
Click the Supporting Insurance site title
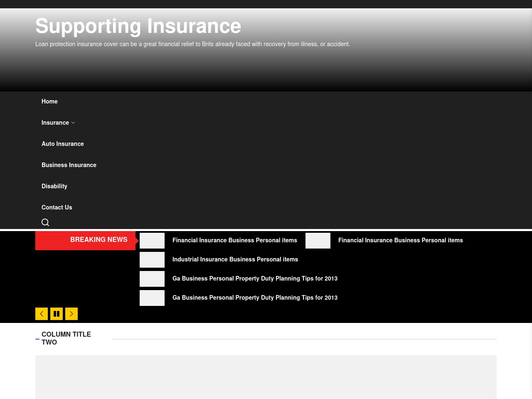point(138,26)
